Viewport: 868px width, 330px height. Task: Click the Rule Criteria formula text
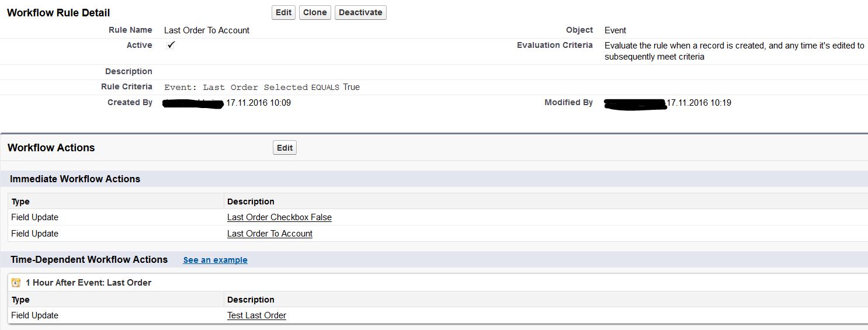coord(262,87)
